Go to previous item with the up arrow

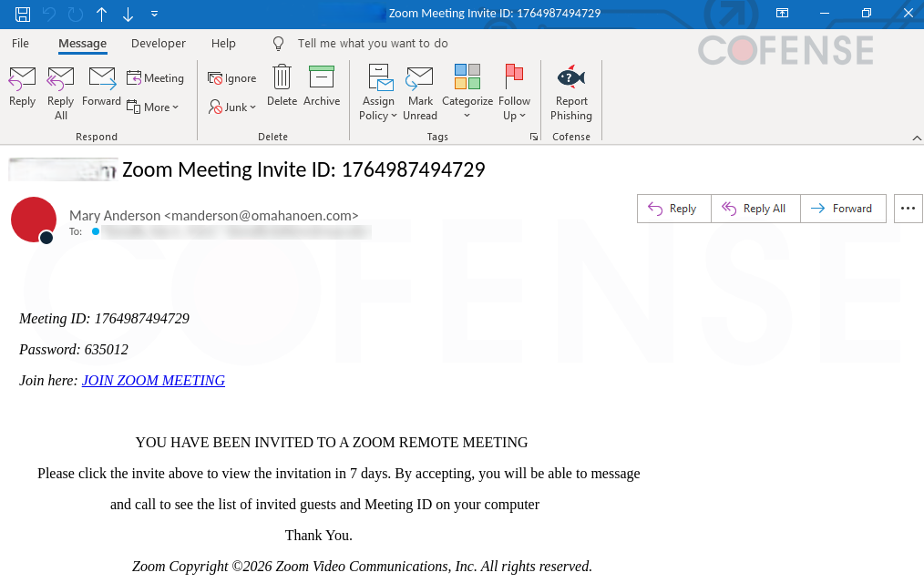click(x=101, y=14)
